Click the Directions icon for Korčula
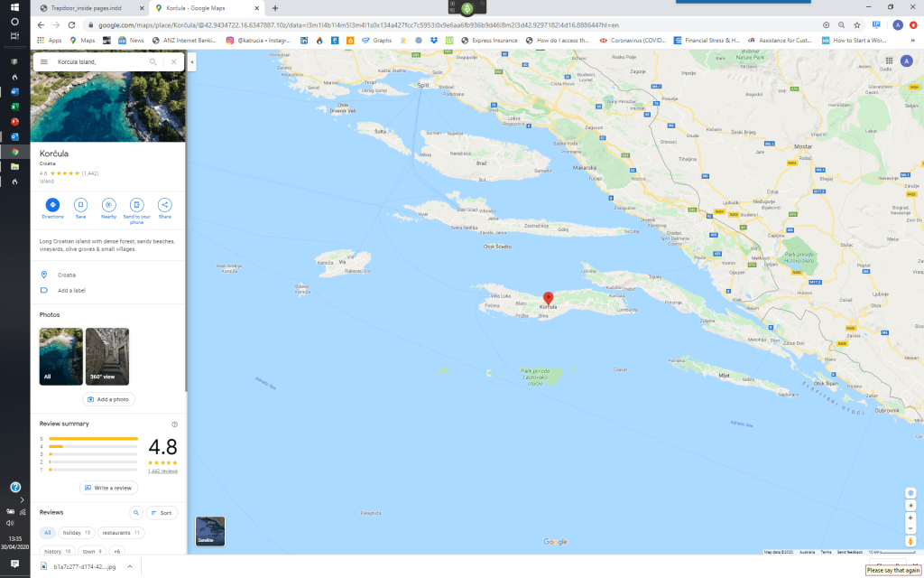 coord(52,205)
